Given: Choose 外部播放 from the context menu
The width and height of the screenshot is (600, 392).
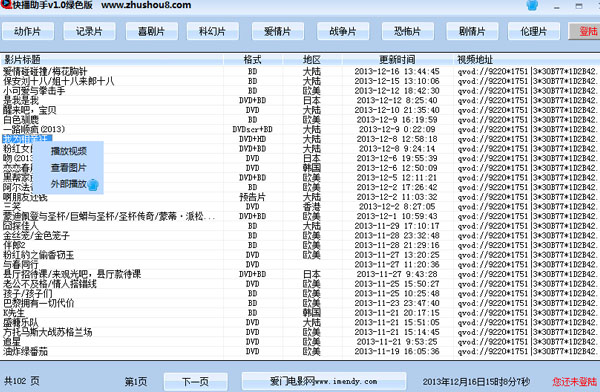Looking at the screenshot, I should point(69,184).
